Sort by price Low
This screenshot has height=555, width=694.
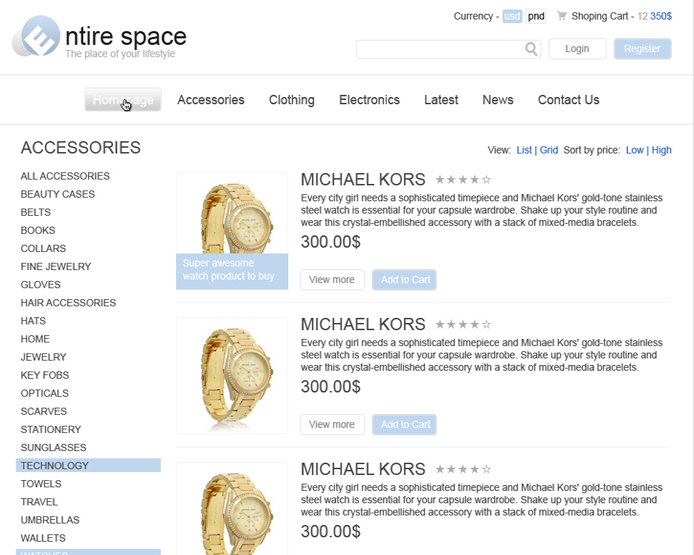click(635, 150)
